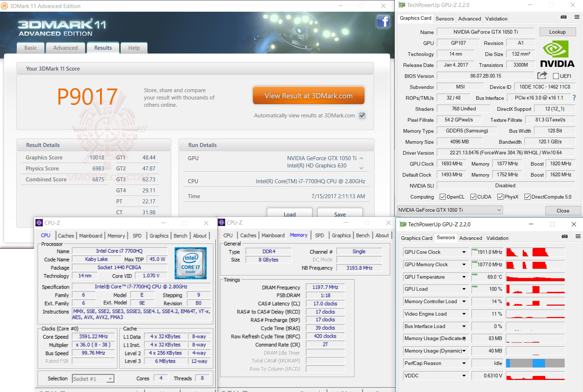Open the GPU Memory Clock sensor dropdown
583x392 pixels.
(464, 265)
